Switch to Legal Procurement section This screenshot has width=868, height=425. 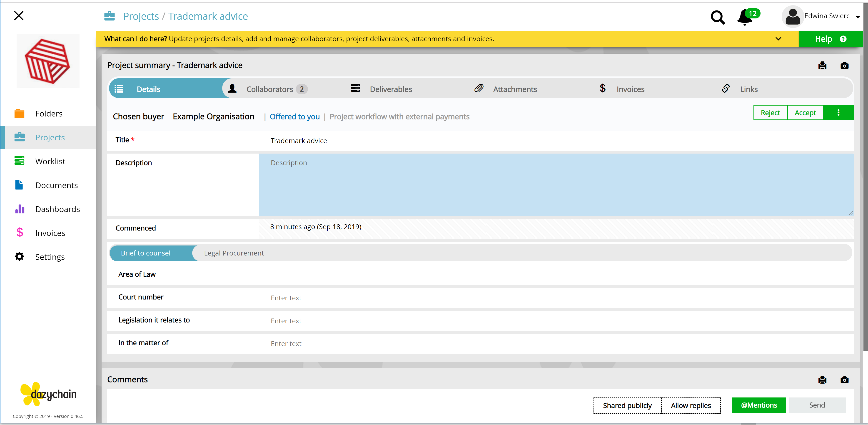(234, 253)
